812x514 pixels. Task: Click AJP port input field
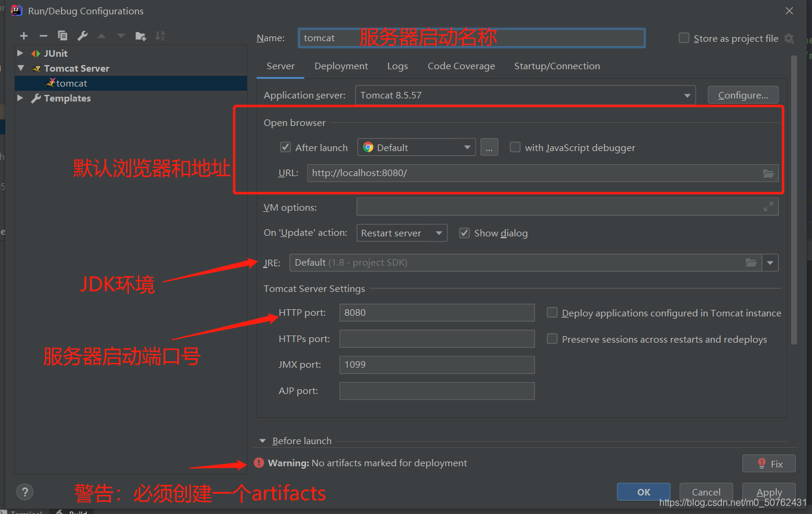tap(437, 391)
